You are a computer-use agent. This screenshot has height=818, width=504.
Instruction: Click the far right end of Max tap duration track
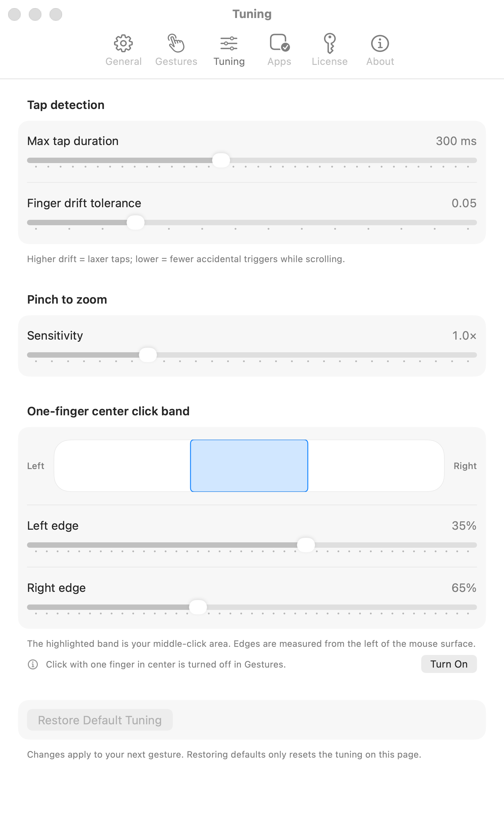(475, 160)
